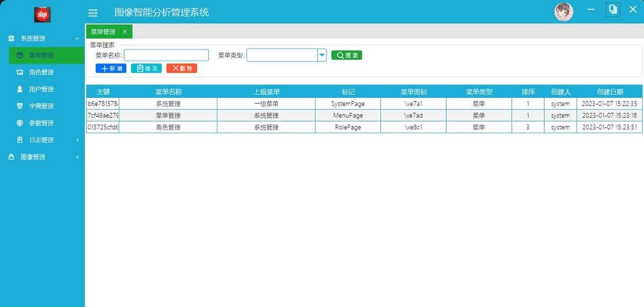Open the 菜单类型 dropdown arrow

[x=321, y=55]
